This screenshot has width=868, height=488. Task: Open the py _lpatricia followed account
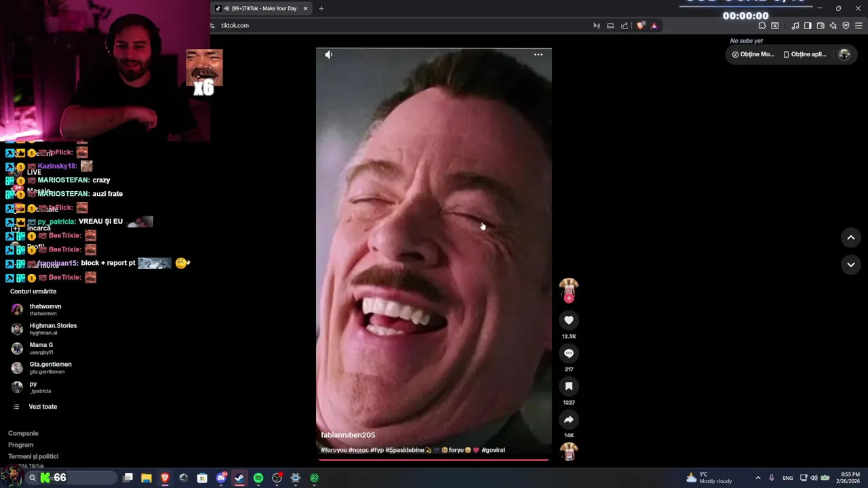click(x=31, y=387)
